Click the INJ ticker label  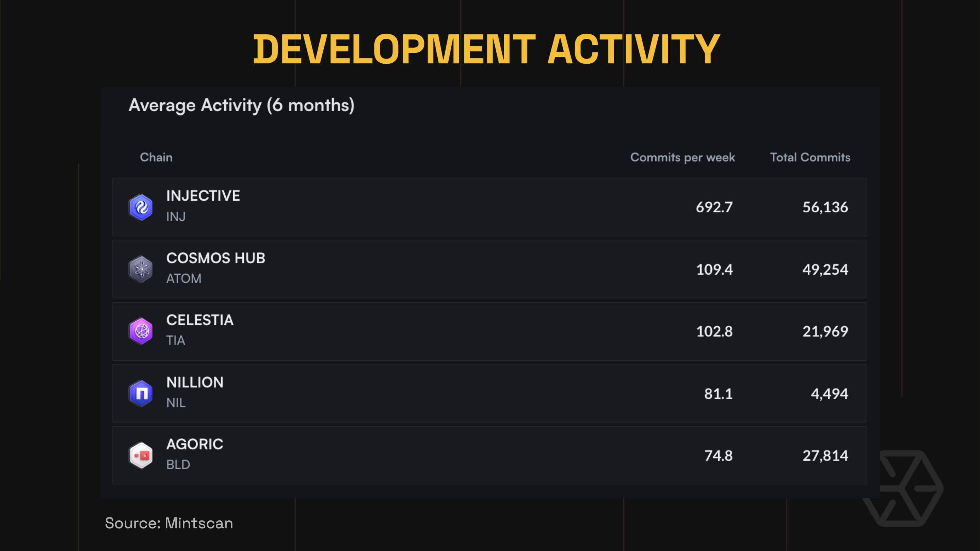(x=176, y=217)
